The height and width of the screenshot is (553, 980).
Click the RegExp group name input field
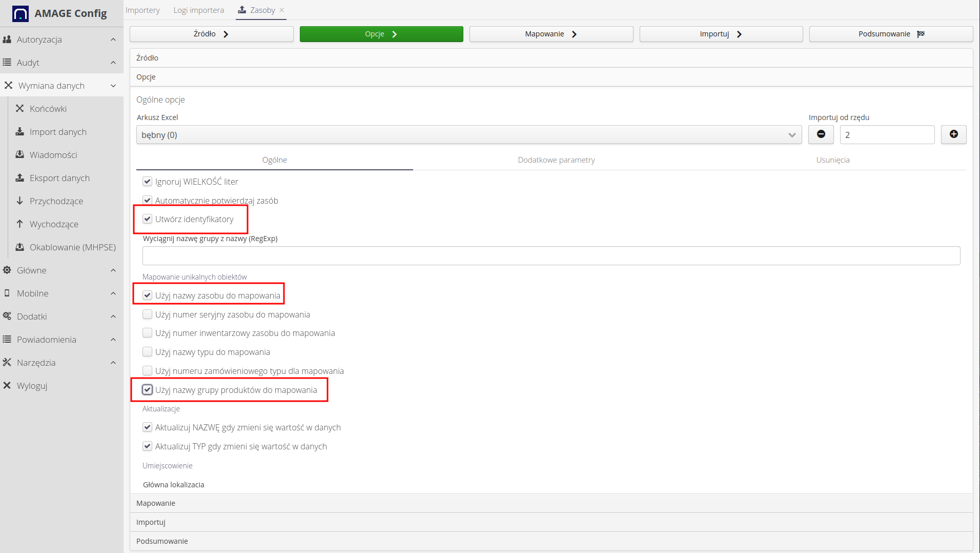pos(551,255)
